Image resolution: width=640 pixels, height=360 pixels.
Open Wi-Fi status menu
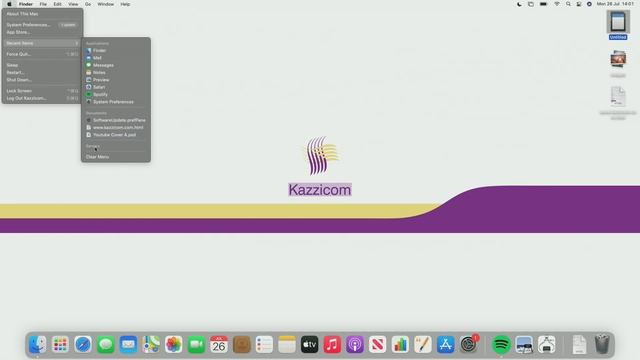click(557, 4)
